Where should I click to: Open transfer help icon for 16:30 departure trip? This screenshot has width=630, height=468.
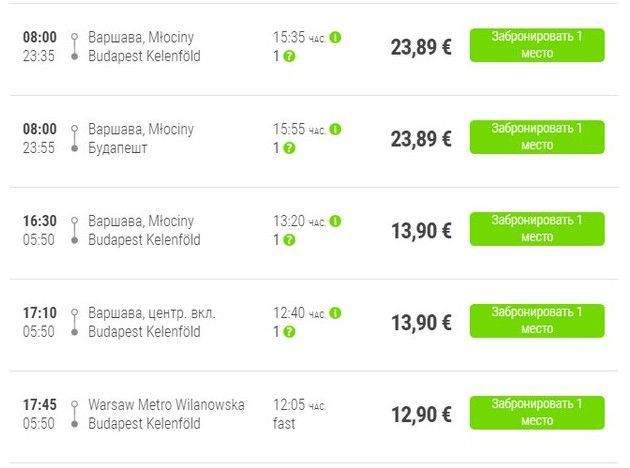(289, 240)
